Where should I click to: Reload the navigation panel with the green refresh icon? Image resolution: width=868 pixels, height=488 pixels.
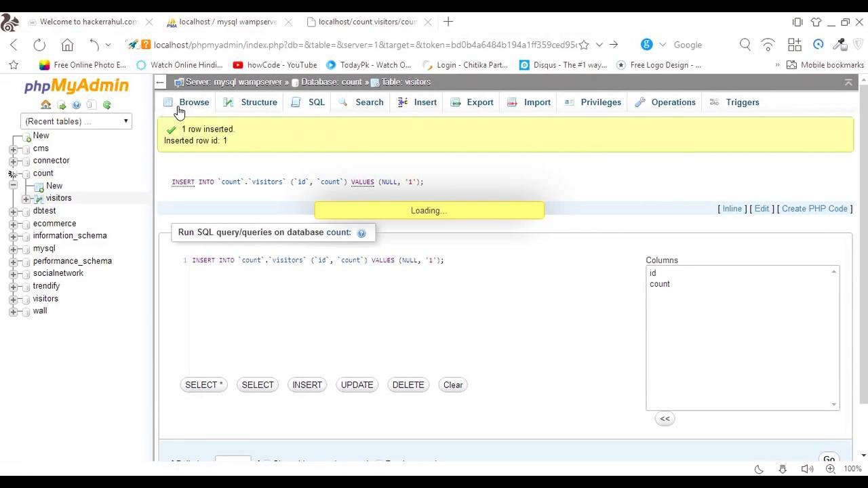(x=106, y=105)
